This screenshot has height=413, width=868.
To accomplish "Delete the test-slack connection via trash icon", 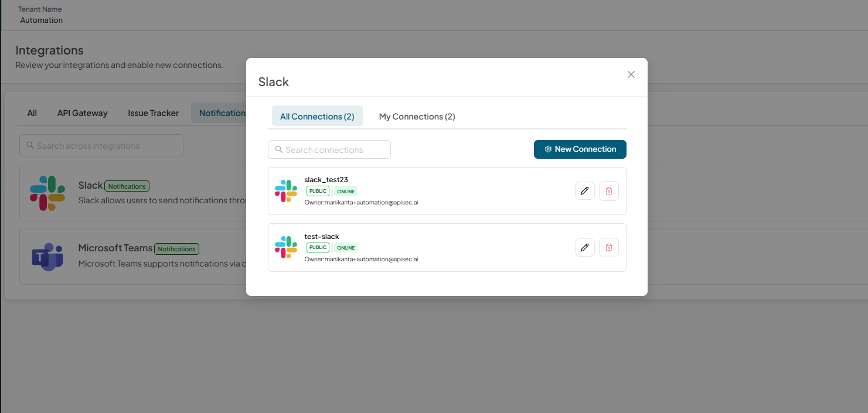I will tap(608, 247).
